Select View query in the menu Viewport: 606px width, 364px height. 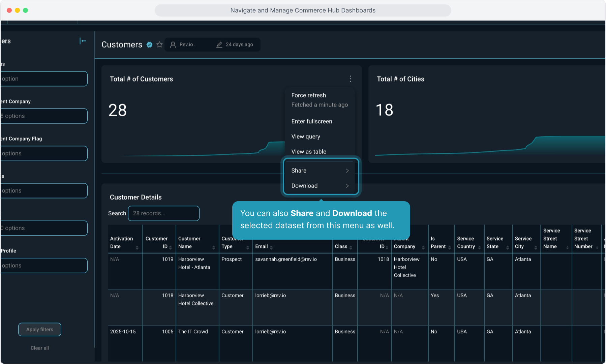[305, 136]
